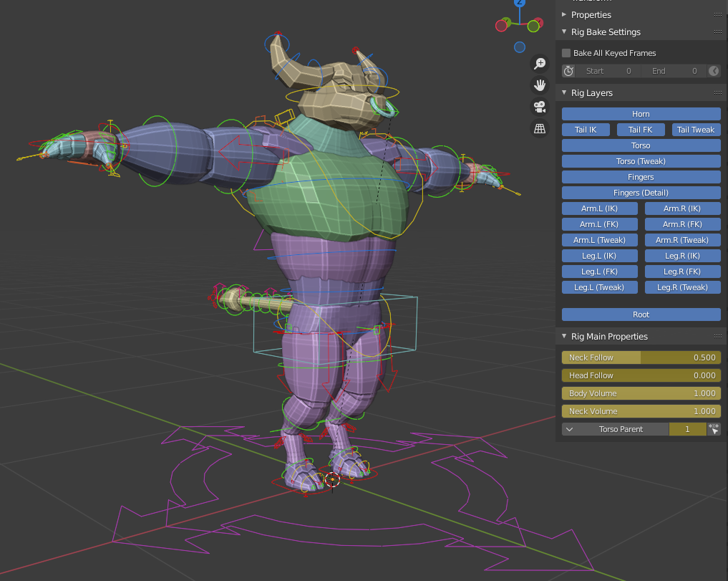Click the keyframe cursor icon beside Torso Parent

714,429
